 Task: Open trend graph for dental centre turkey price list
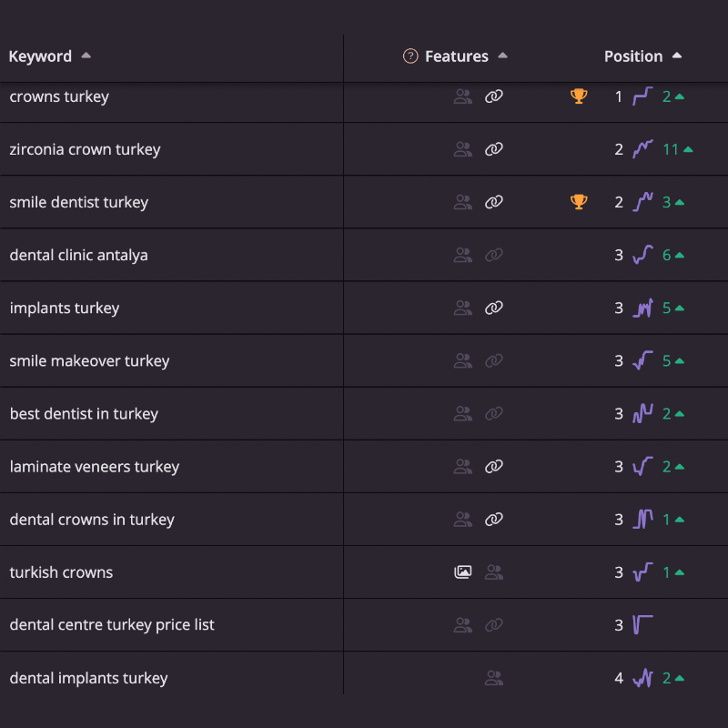[x=642, y=625]
